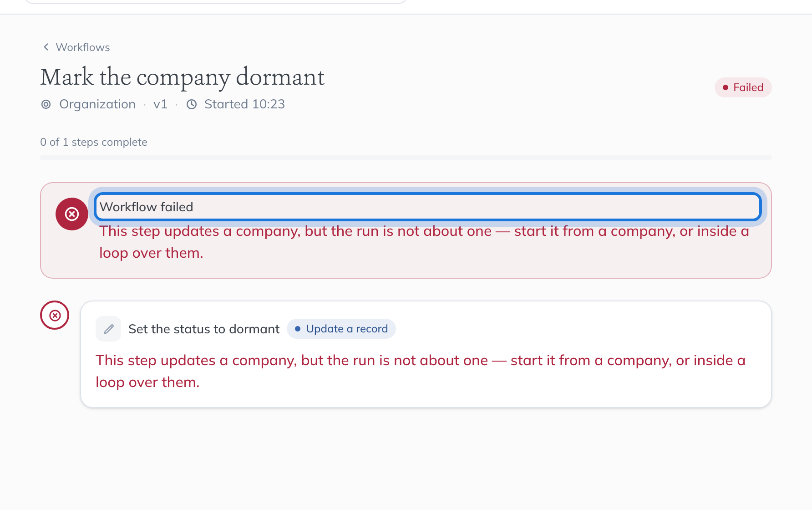
Task: Click the back chevron beside Workflows
Action: [x=46, y=47]
